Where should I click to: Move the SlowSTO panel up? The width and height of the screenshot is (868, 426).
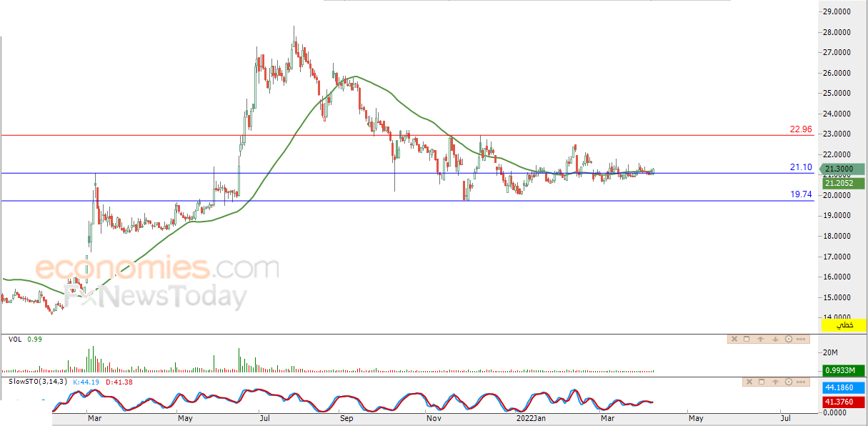pyautogui.click(x=775, y=382)
